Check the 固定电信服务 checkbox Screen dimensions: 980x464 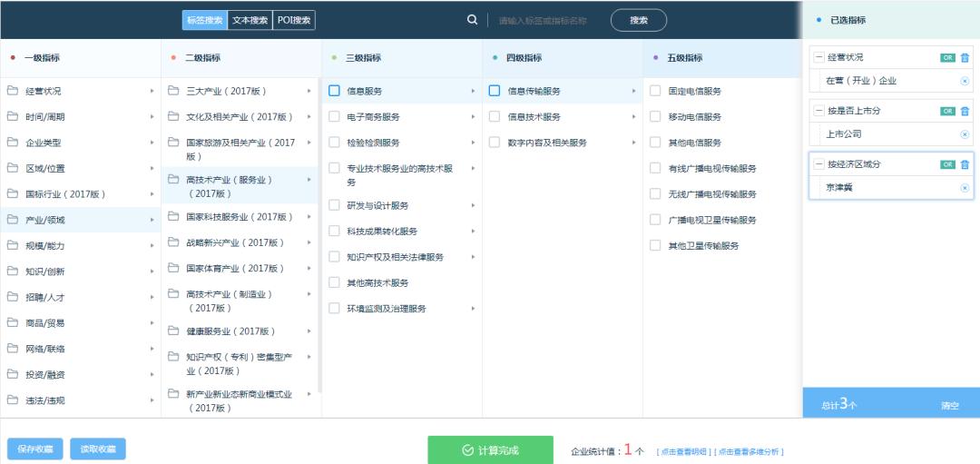pyautogui.click(x=655, y=91)
